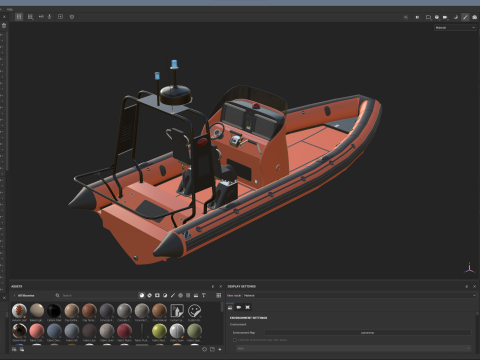
Task: Switch to viewport settings tab icon
Action: coord(247,307)
